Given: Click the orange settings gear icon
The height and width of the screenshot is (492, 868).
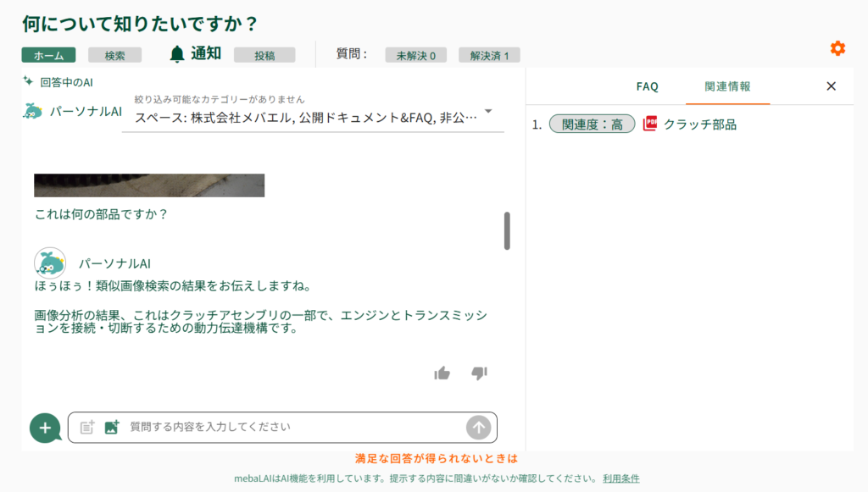Looking at the screenshot, I should [837, 48].
